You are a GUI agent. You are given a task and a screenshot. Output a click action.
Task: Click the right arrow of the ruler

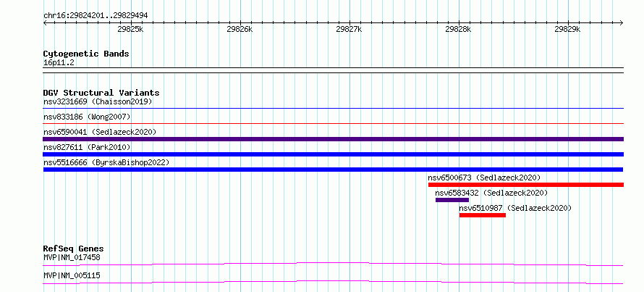[622, 22]
